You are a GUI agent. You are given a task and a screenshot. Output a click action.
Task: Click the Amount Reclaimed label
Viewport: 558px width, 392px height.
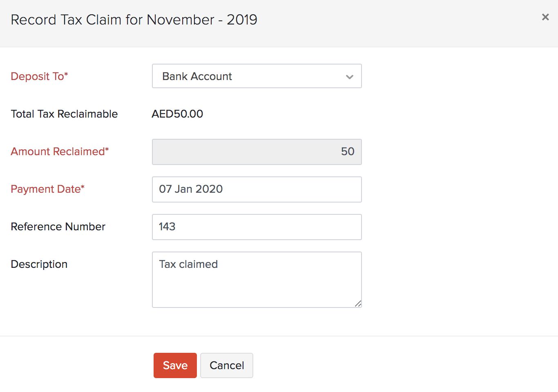pos(60,151)
